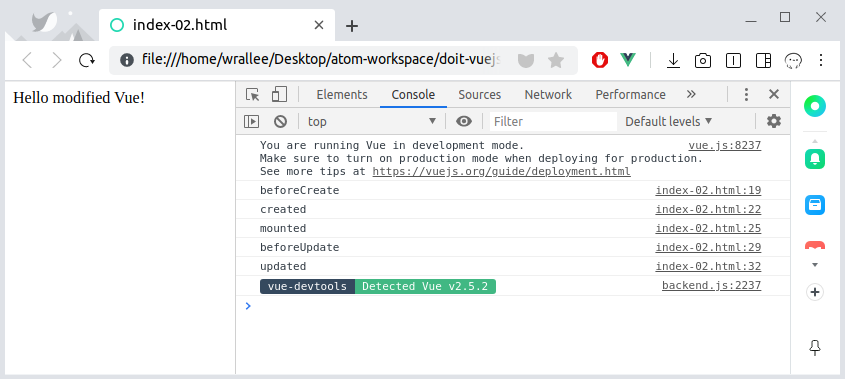845x379 pixels.
Task: Open the green notifications bell sidebar icon
Action: [x=815, y=159]
